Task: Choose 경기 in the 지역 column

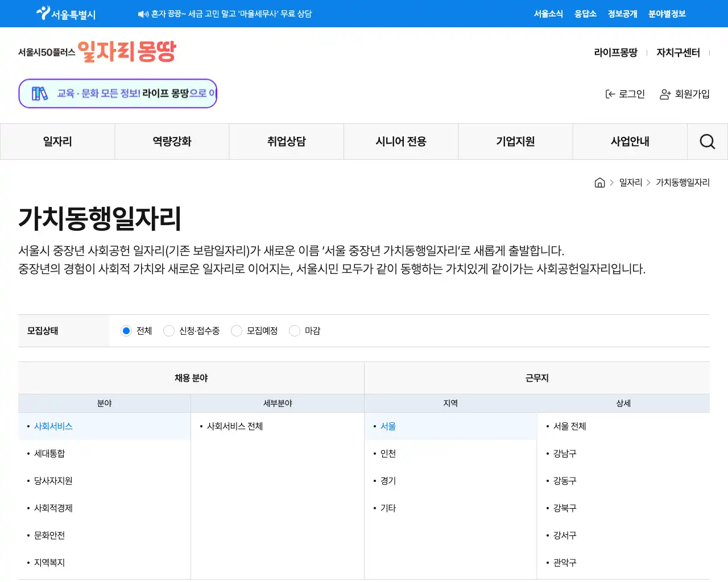Action: (387, 480)
